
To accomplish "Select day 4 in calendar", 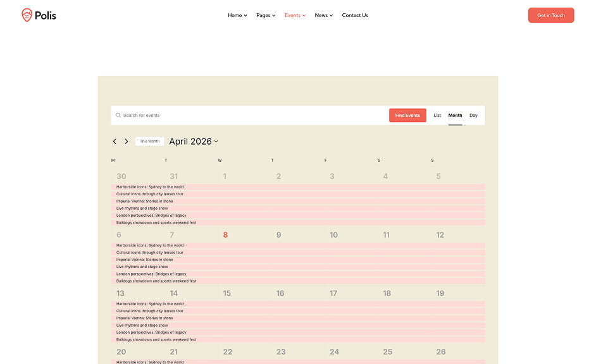I will tap(385, 176).
